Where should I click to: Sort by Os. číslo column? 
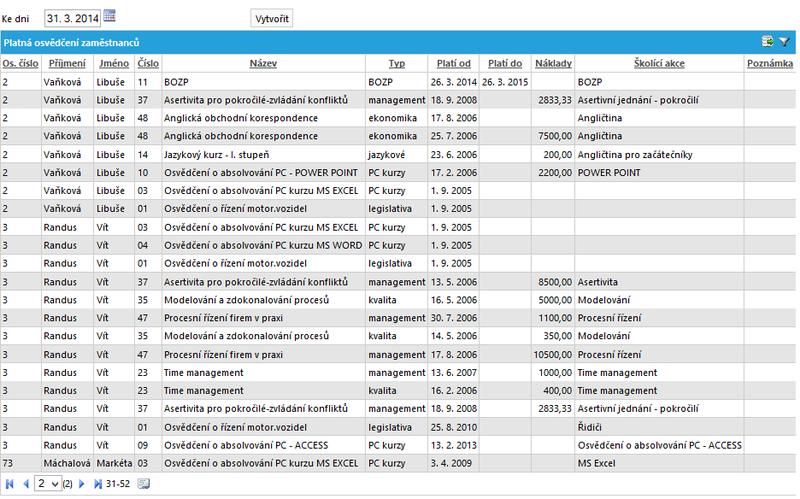coord(20,63)
